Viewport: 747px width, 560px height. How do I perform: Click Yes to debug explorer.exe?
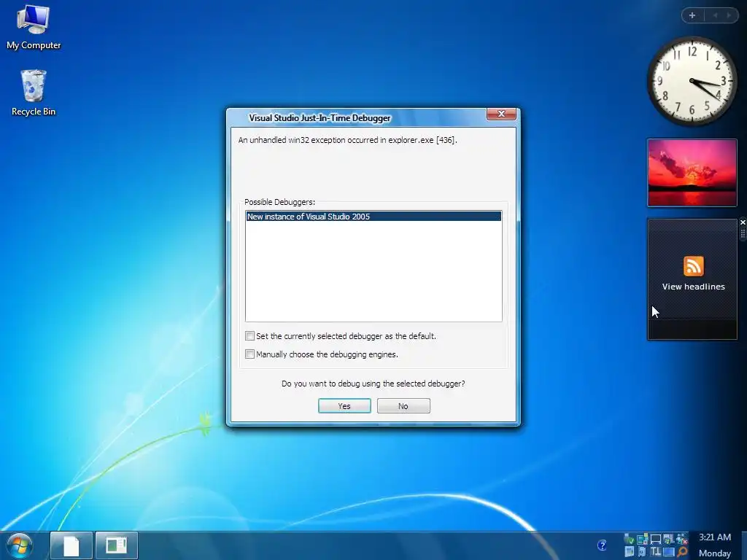click(x=344, y=405)
